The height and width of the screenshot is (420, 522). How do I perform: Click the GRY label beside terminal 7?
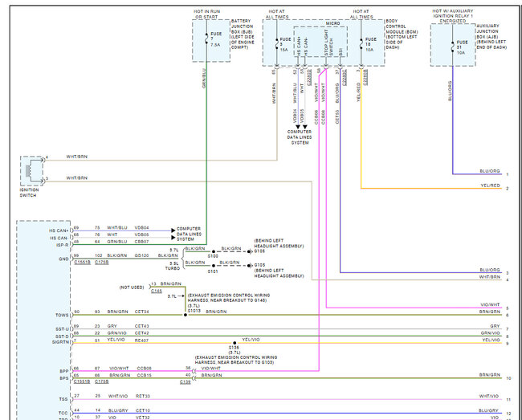pyautogui.click(x=495, y=326)
